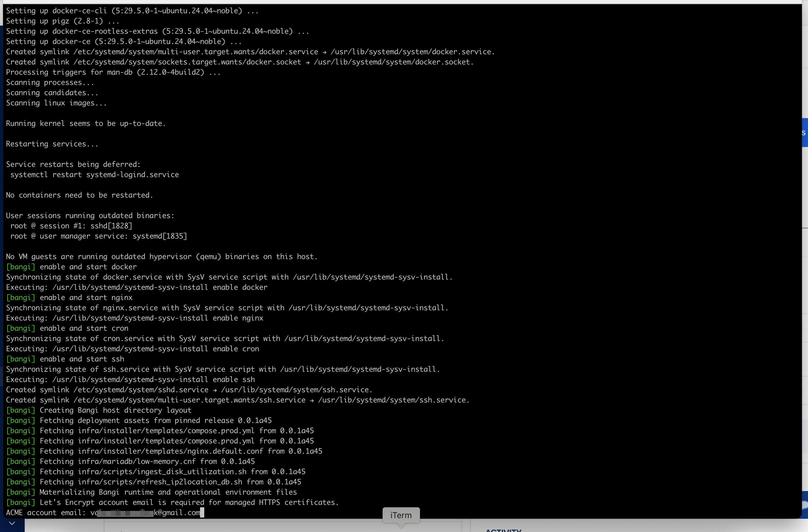Select the 'refresh_ip2location_db.sh' fetch line
This screenshot has width=808, height=532.
153,482
